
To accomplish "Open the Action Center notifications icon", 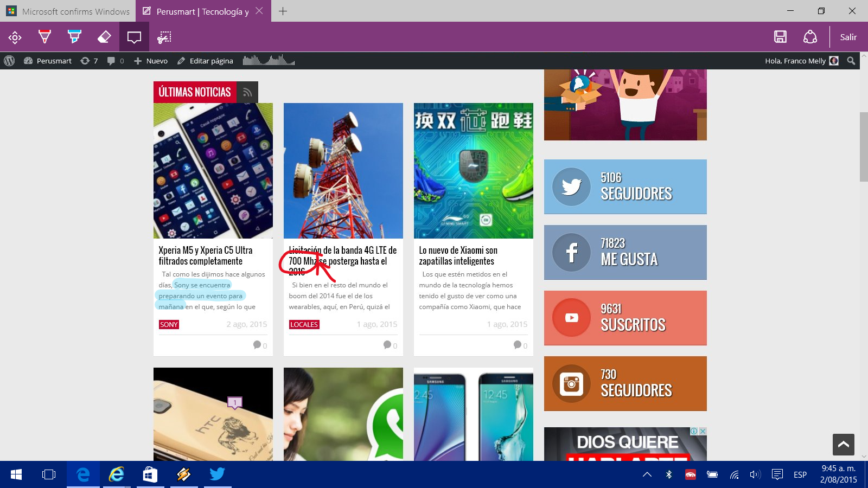I will 777,474.
